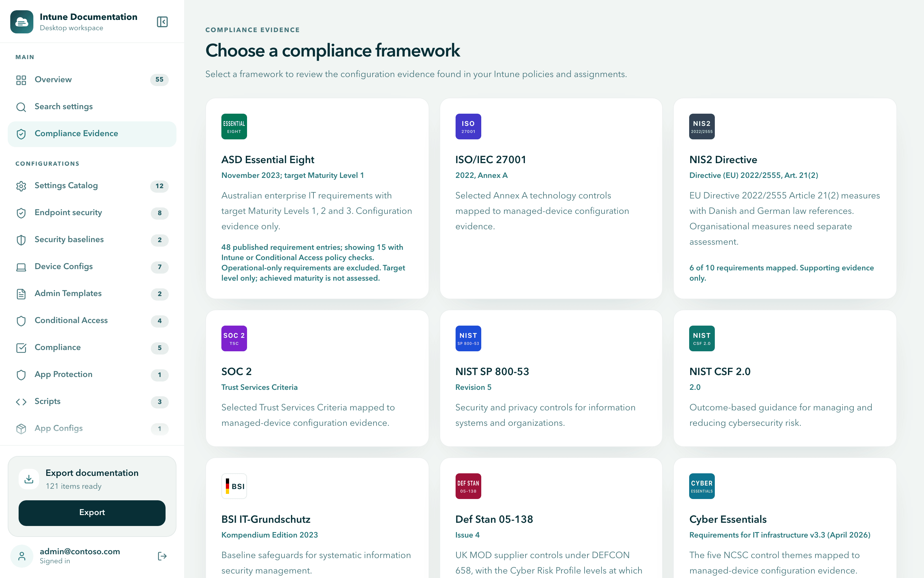Click the Security baselines half-shield icon
This screenshot has width=924, height=578.
click(x=21, y=240)
